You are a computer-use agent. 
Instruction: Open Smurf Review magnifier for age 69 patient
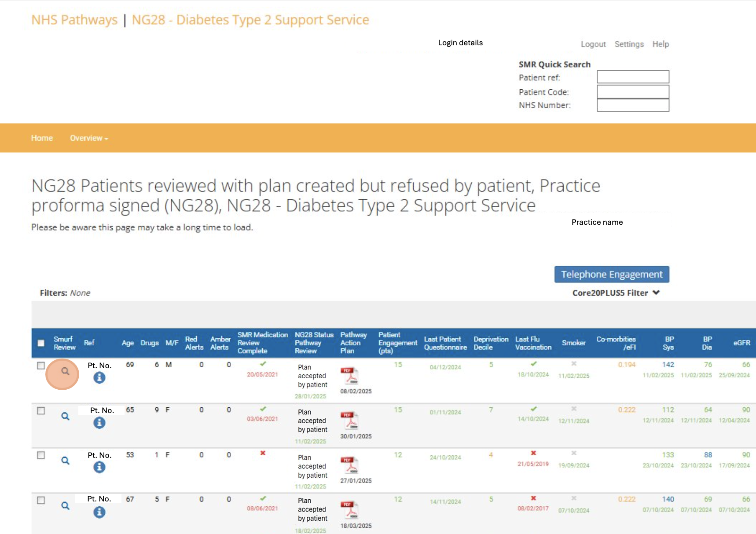coord(65,371)
